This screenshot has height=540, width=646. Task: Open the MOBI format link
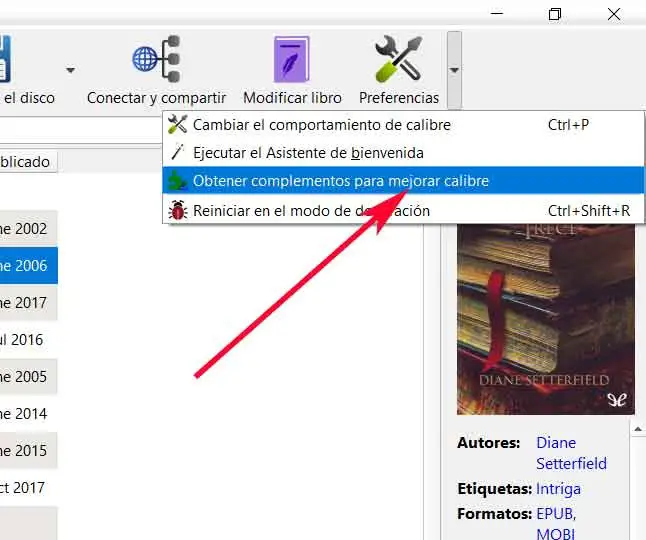(555, 534)
